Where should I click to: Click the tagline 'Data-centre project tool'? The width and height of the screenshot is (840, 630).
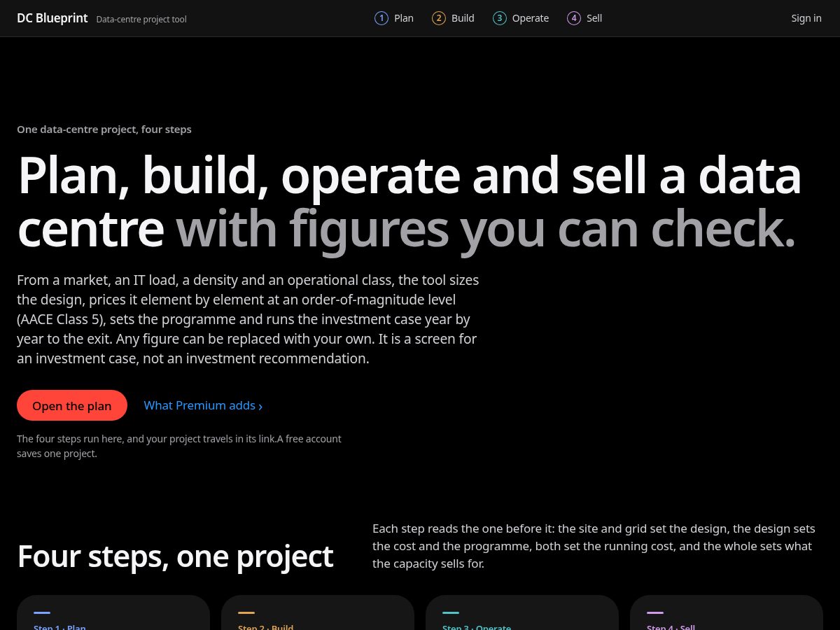tap(141, 20)
